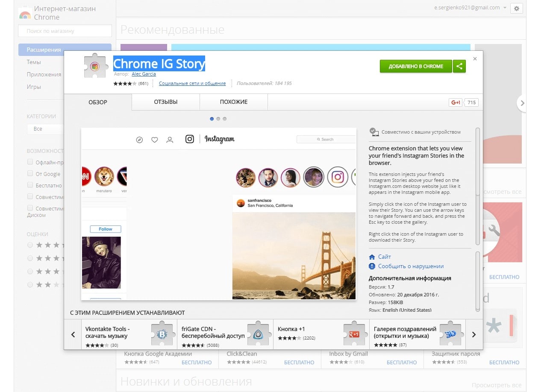Image resolution: width=547 pixels, height=392 pixels.
Task: Open the settings gear icon
Action: 517,8
